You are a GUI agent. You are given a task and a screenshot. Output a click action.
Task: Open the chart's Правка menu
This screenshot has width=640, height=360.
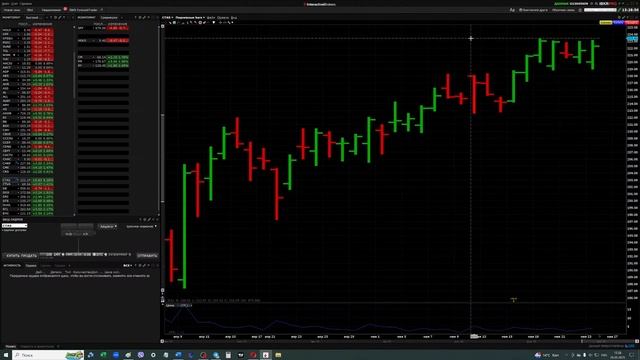pos(223,18)
